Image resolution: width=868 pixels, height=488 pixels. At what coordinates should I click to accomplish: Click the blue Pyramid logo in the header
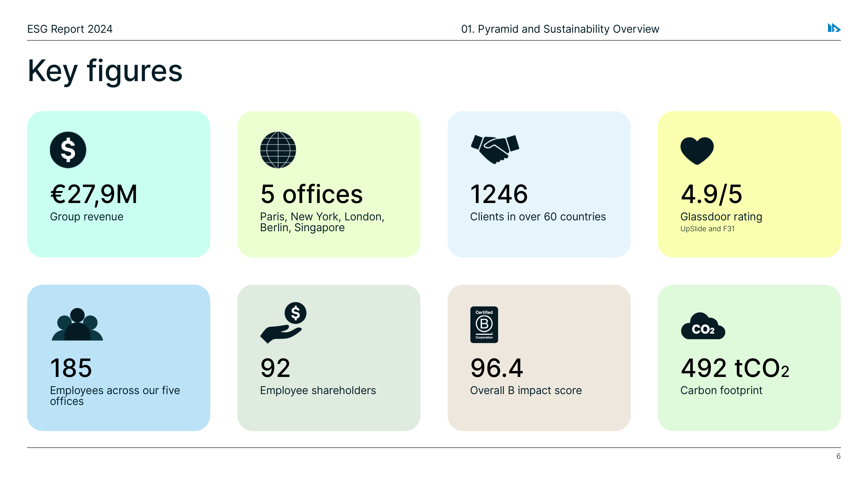pyautogui.click(x=834, y=28)
